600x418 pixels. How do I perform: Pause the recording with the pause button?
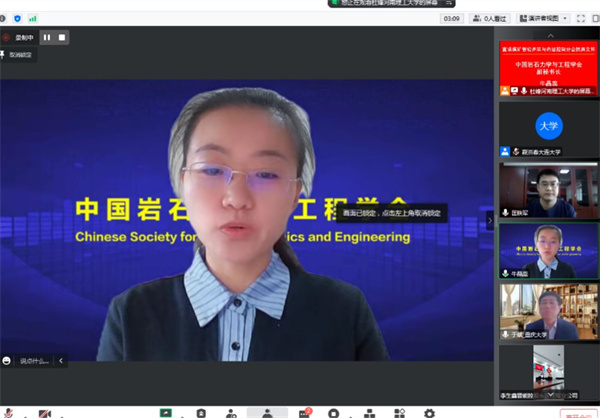point(46,37)
